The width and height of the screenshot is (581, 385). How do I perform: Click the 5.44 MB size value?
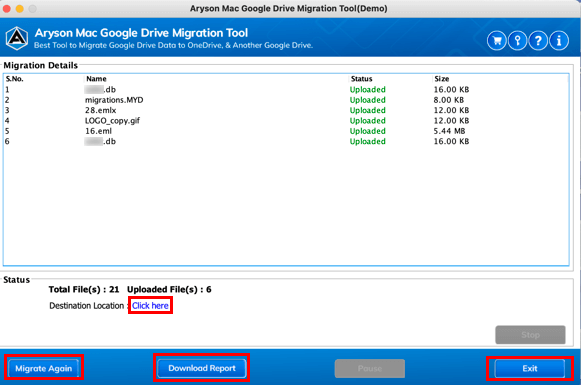[449, 131]
